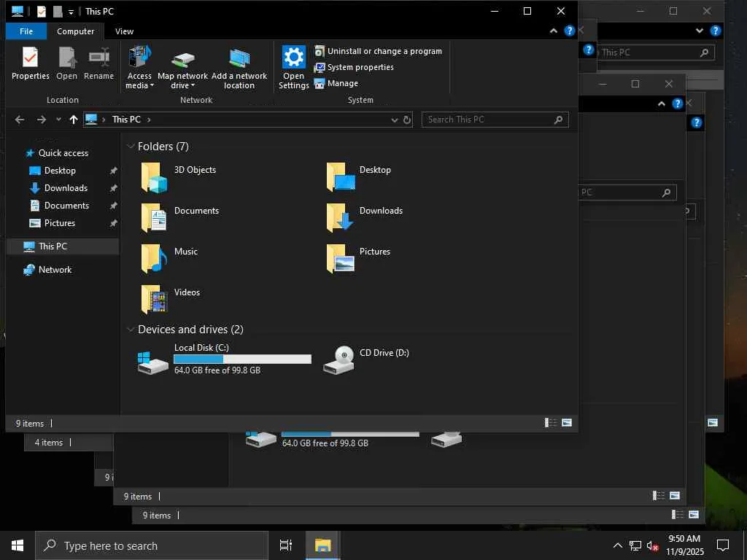Select the Desktop folder in Folders group
This screenshot has height=560, width=747.
(x=359, y=177)
